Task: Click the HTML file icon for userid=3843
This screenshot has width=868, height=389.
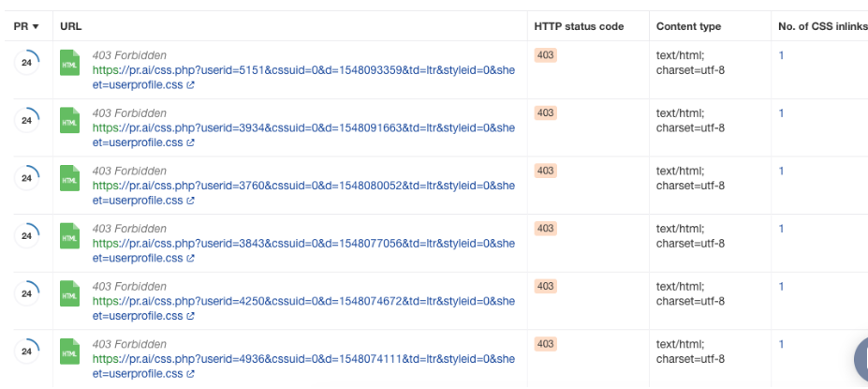Action: tap(70, 235)
